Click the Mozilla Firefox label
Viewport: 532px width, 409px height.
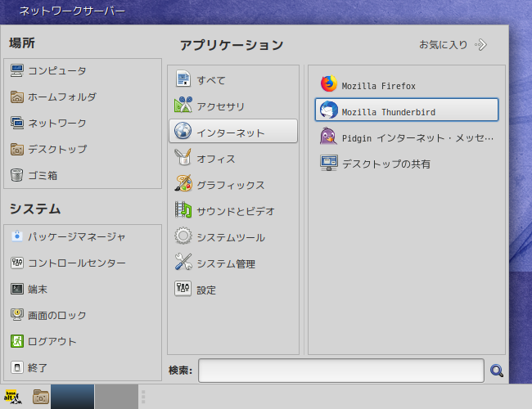(379, 86)
